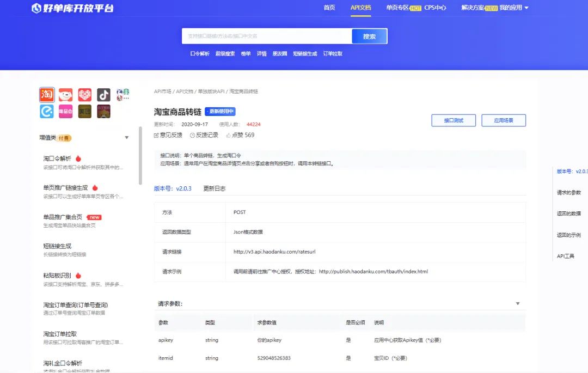Select the Taobao platform icon
This screenshot has width=588, height=373.
(x=47, y=95)
